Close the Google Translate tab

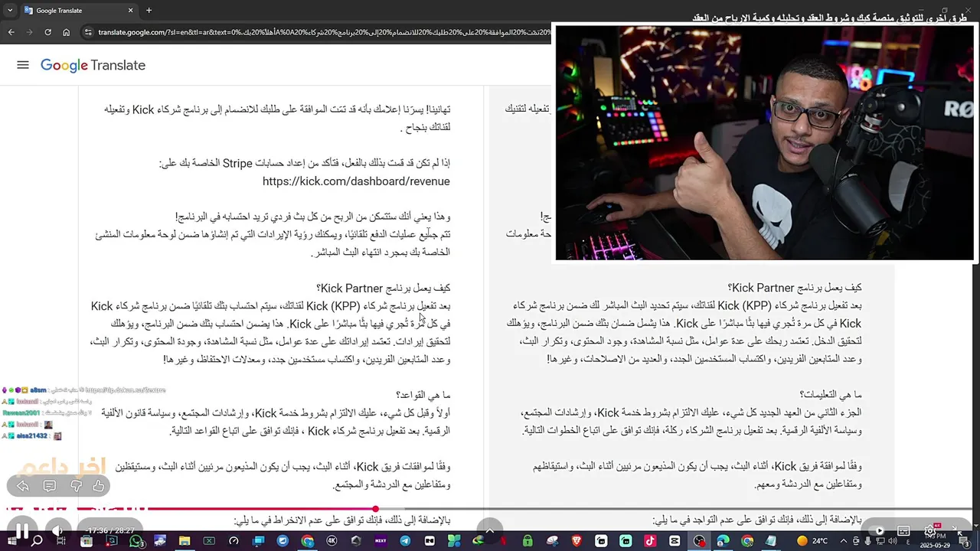(130, 11)
